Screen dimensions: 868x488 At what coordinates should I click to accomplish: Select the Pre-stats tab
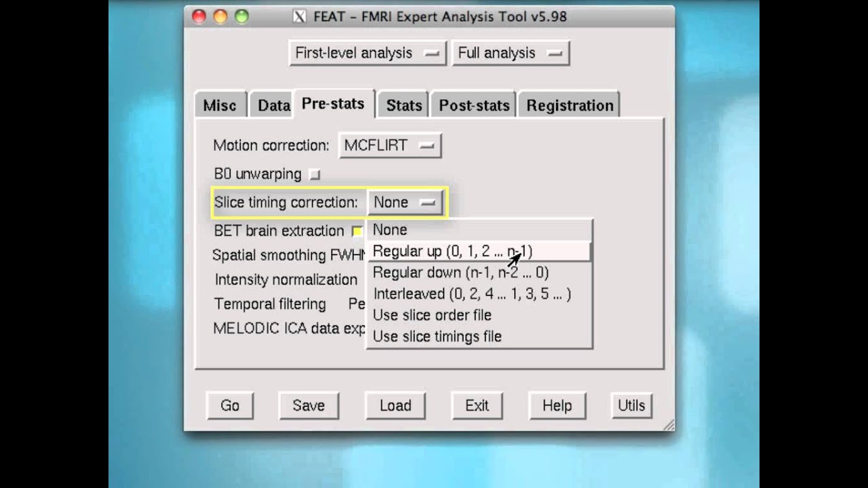point(333,104)
